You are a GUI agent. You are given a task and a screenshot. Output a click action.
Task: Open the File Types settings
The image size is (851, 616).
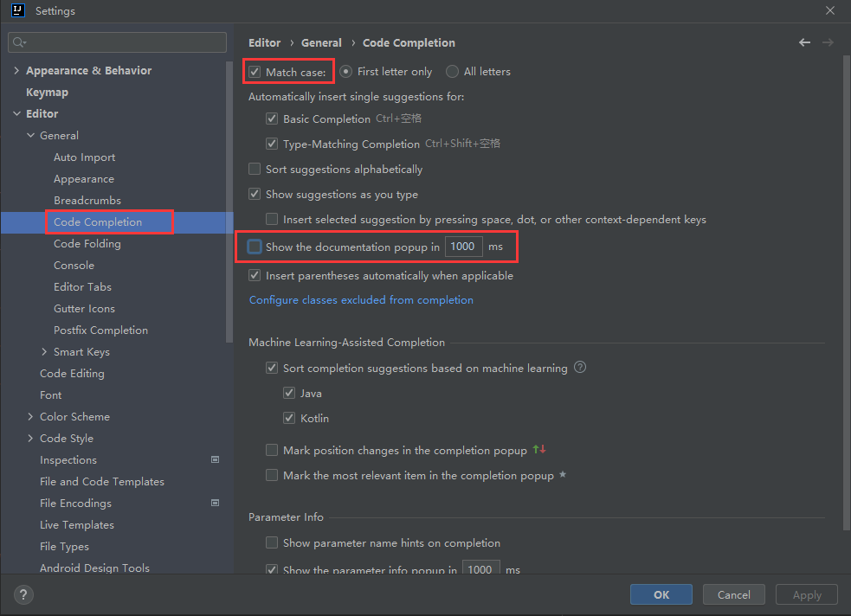point(64,547)
